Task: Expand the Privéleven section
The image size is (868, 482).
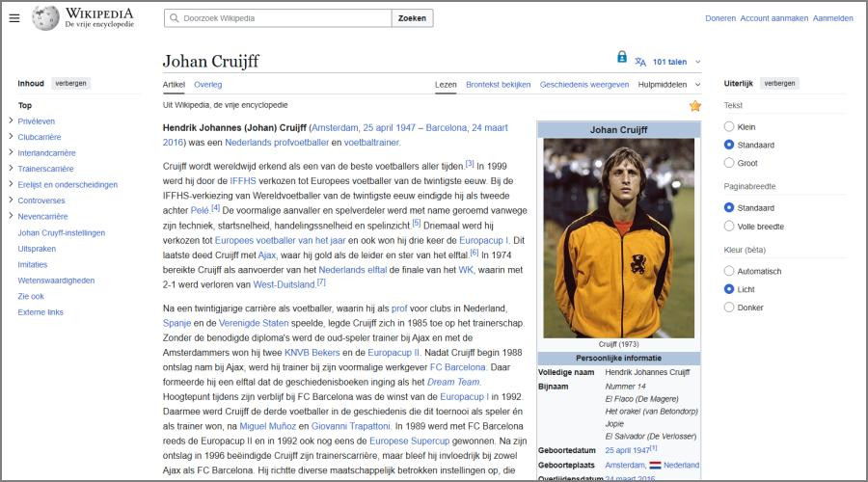Action: [x=11, y=120]
